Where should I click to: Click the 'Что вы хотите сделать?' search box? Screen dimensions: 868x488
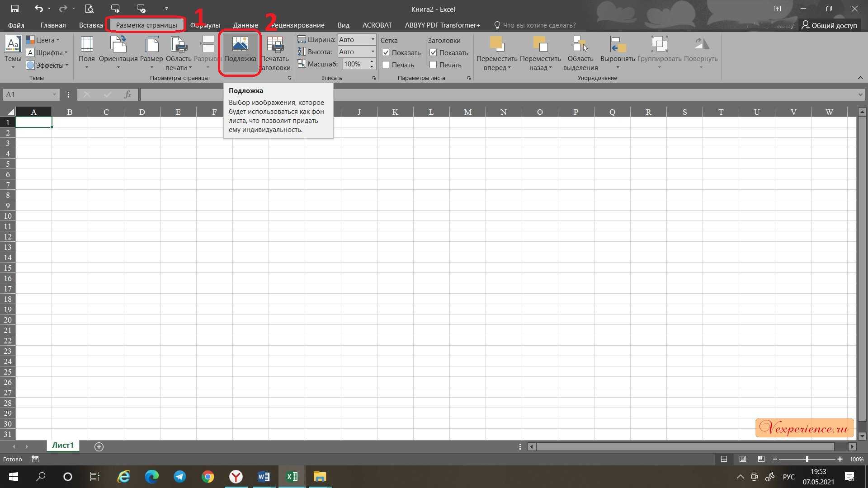[535, 25]
